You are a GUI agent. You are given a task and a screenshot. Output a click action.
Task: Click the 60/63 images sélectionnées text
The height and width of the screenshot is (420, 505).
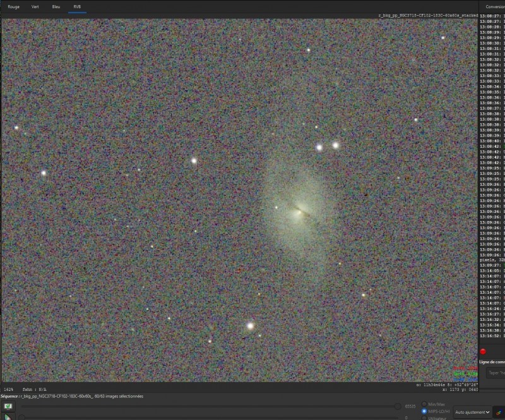pos(119,396)
